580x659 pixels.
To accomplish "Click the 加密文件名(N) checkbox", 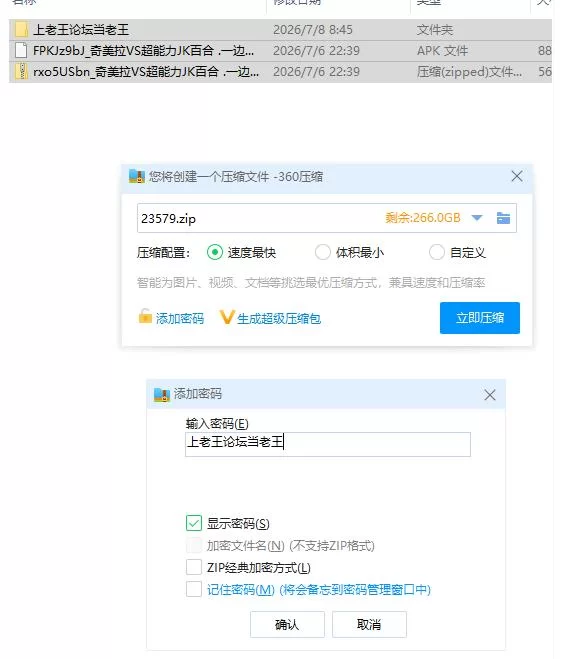I will click(x=194, y=546).
